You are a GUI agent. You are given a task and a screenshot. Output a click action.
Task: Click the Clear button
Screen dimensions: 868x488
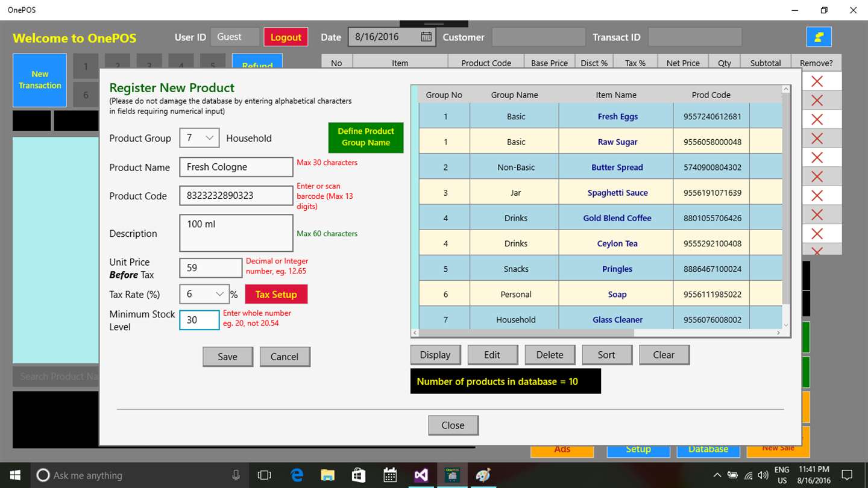point(664,355)
